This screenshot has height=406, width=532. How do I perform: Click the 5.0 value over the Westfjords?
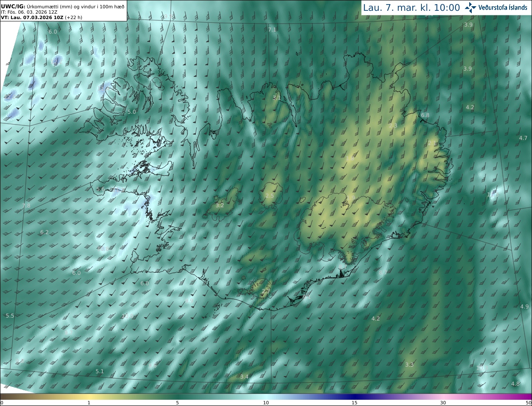[x=132, y=112]
